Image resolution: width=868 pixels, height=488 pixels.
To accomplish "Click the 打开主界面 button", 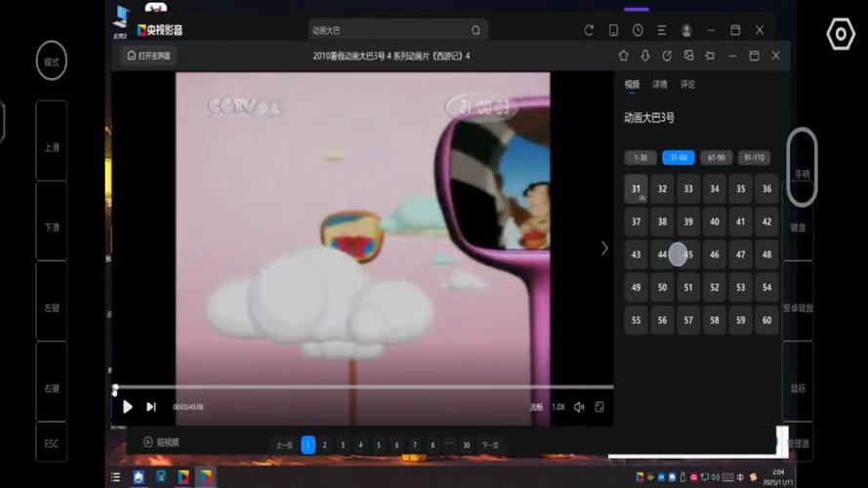I will click(x=149, y=56).
